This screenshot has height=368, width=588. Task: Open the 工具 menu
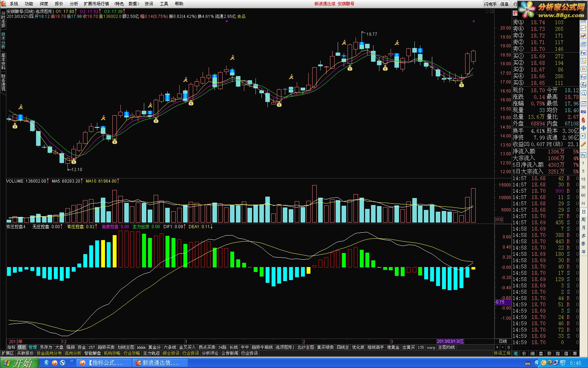[x=164, y=4]
